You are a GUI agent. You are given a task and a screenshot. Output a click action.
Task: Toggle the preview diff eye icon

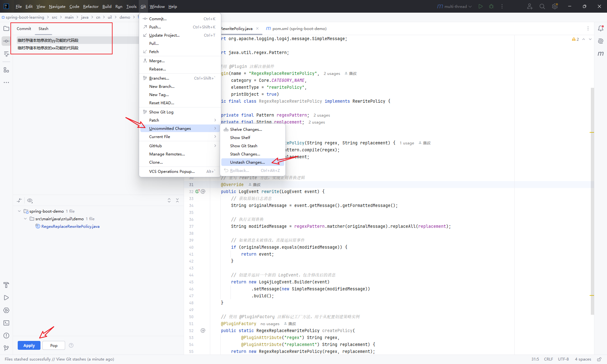[x=30, y=200]
